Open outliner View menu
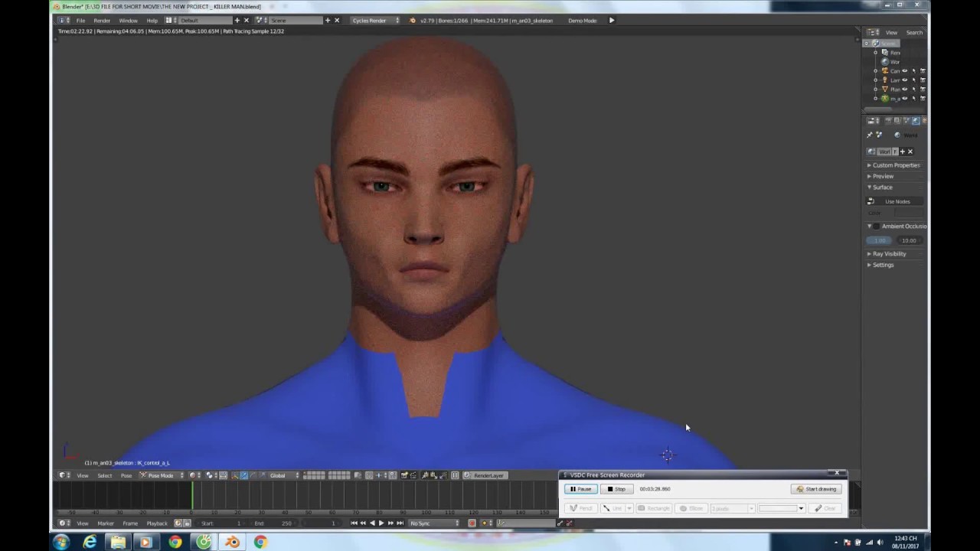Screen dimensions: 980x551 coord(891,33)
